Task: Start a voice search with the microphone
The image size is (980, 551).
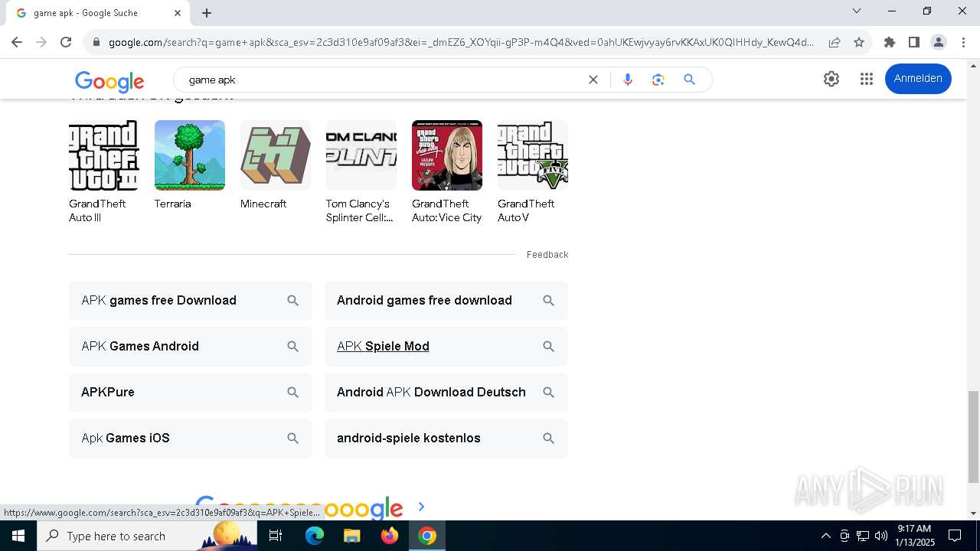Action: tap(628, 80)
